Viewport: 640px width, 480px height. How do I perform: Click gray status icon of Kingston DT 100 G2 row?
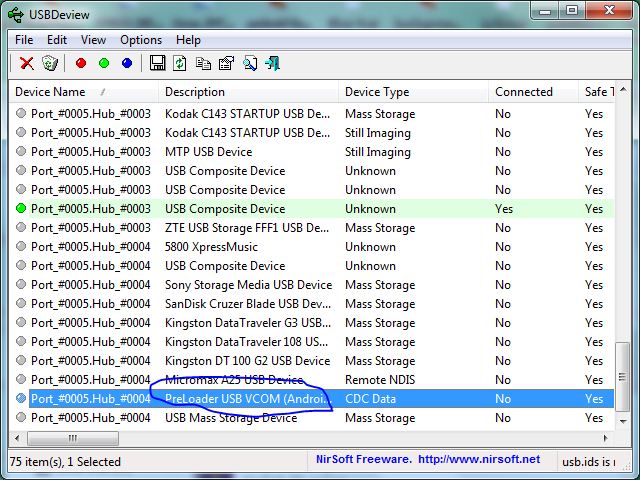[21, 360]
